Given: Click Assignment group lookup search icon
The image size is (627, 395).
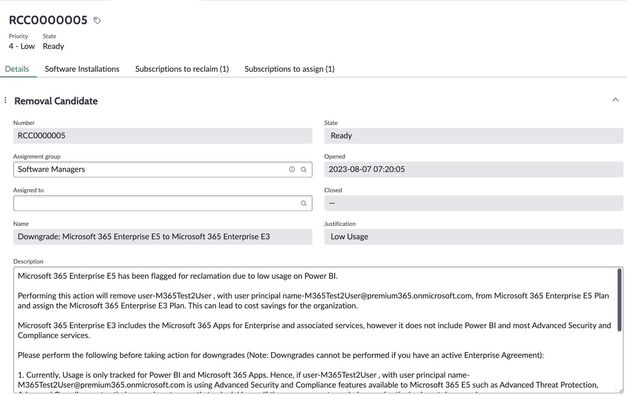Looking at the screenshot, I should [304, 170].
